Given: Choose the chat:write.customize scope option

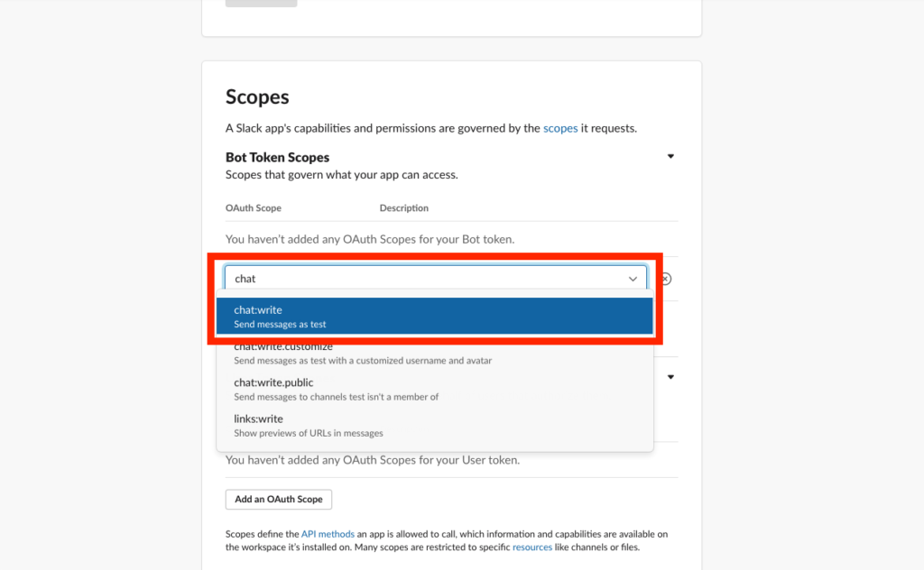Looking at the screenshot, I should coord(434,354).
